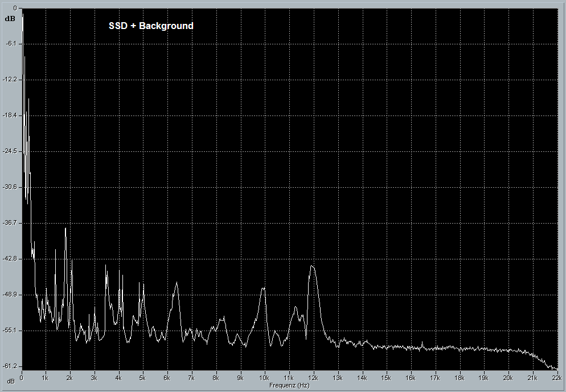Viewport: 566px width, 392px height.
Task: Click the '13k' frequency axis label
Action: pyautogui.click(x=338, y=378)
